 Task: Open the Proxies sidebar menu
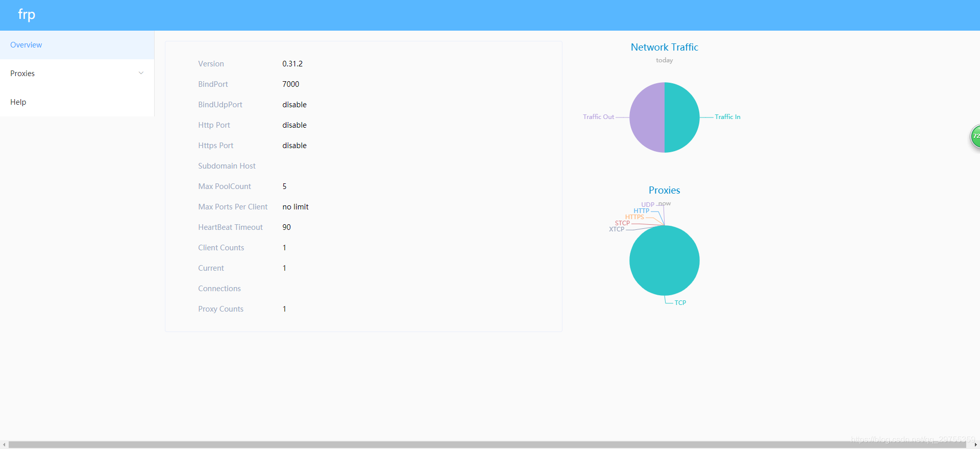[x=77, y=74]
